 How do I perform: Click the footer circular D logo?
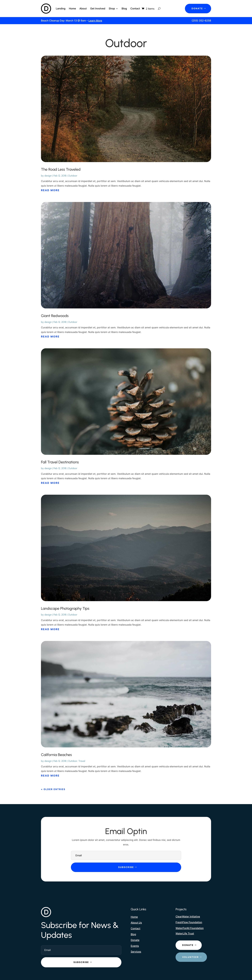(x=46, y=912)
